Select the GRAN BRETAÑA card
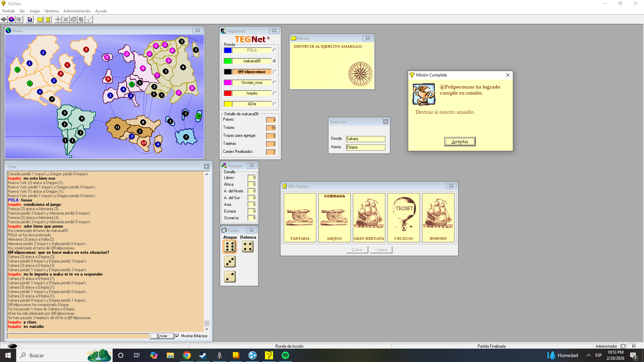Screen dimensions: 644x362 click(369, 218)
